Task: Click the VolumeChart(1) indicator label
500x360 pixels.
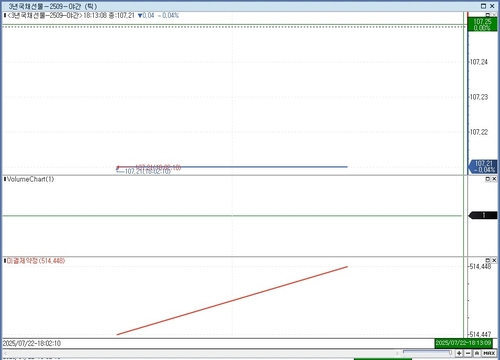Action: [x=30, y=179]
